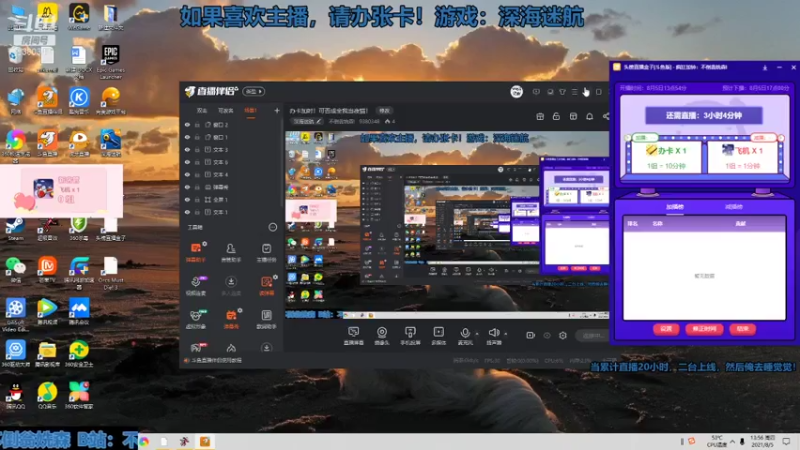The image size is (800, 450).
Task: Click the share icon above the preview
Action: [606, 116]
